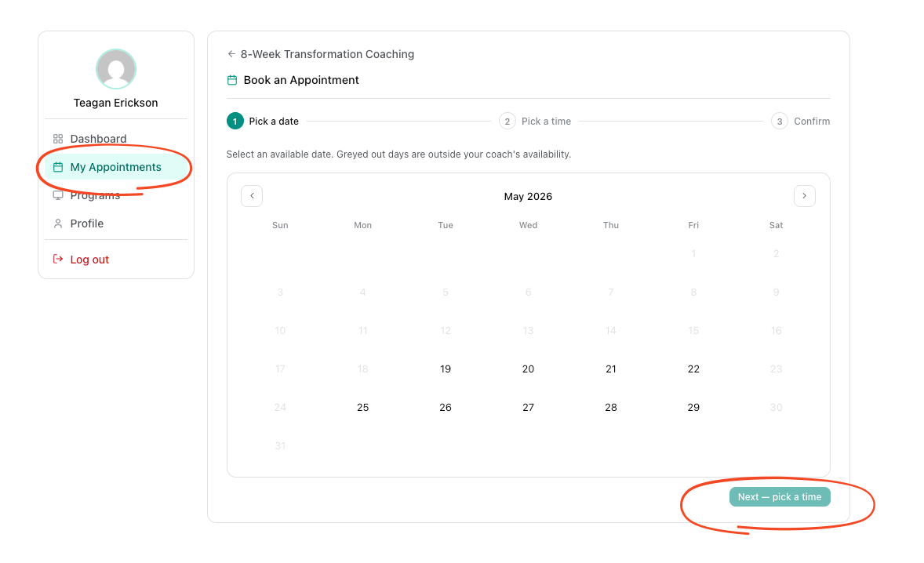
Task: Open My Appointments in the sidebar
Action: (x=116, y=167)
